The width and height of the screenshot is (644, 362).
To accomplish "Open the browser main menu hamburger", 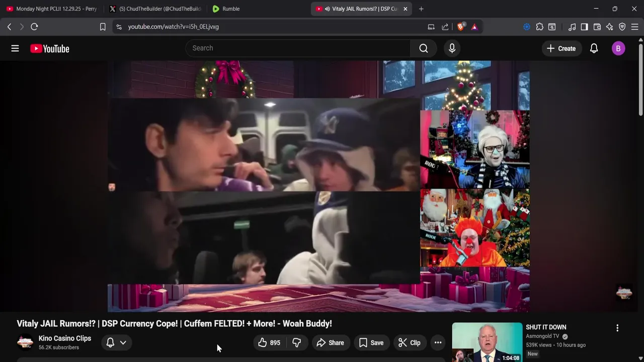I will [634, 27].
